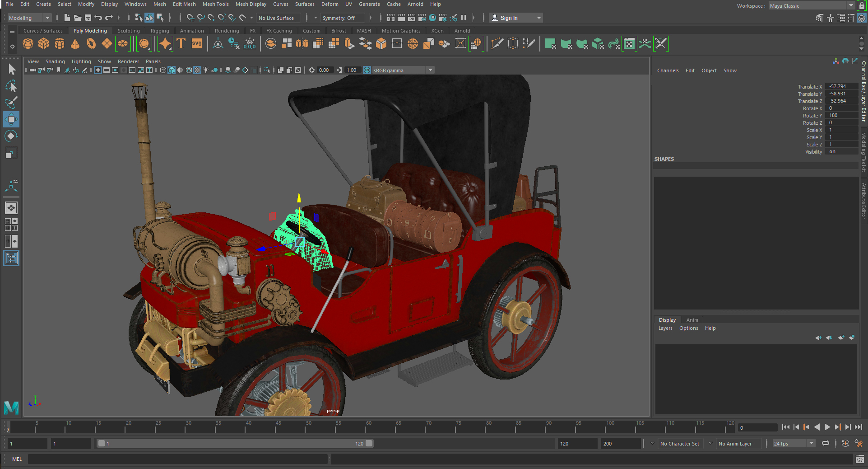
Task: Open the viewport Shading menu
Action: point(55,61)
